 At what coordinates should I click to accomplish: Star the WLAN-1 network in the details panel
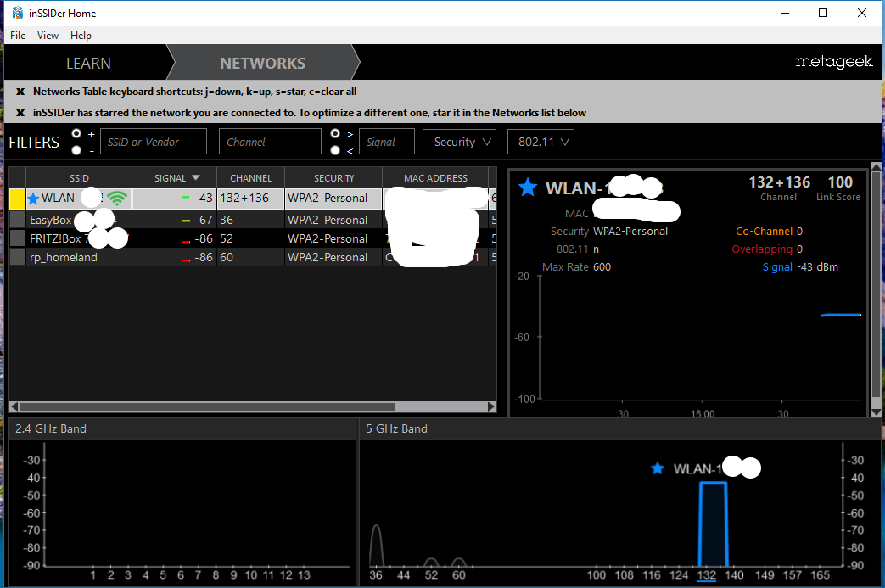click(x=528, y=188)
